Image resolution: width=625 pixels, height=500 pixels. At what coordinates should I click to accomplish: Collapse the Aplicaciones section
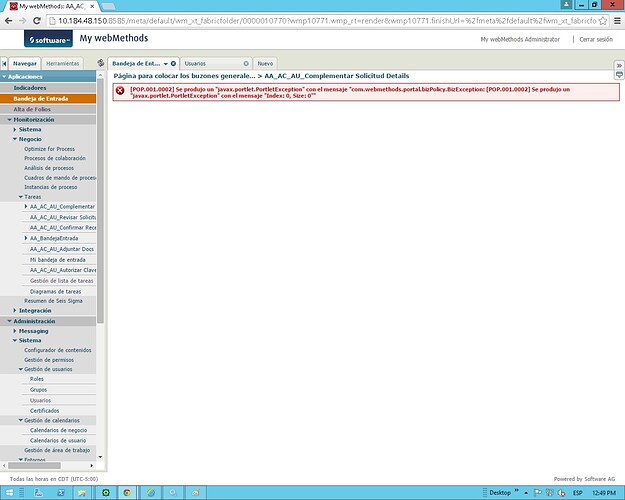pos(4,77)
